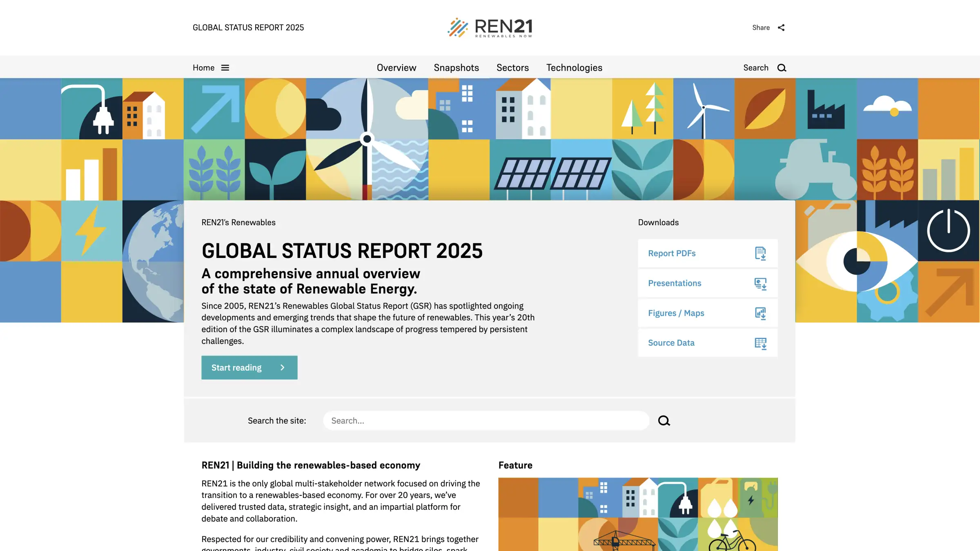Click the Source Data table download icon
This screenshot has width=980, height=551.
(760, 343)
